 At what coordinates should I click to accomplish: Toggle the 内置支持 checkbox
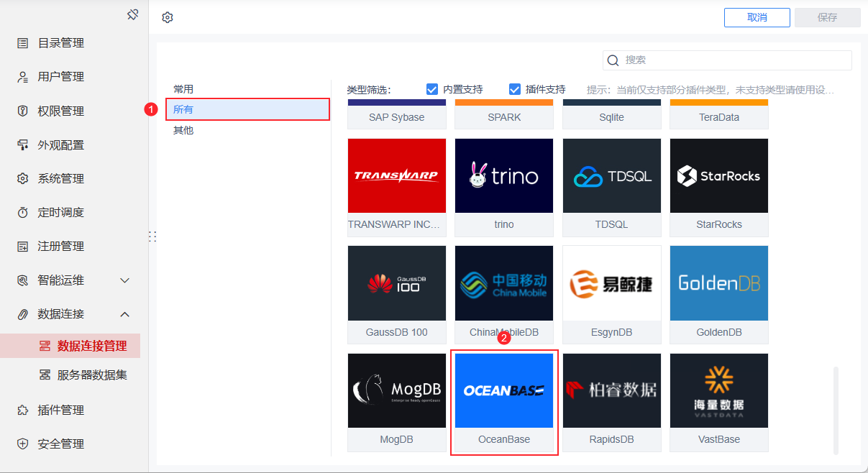pos(432,89)
